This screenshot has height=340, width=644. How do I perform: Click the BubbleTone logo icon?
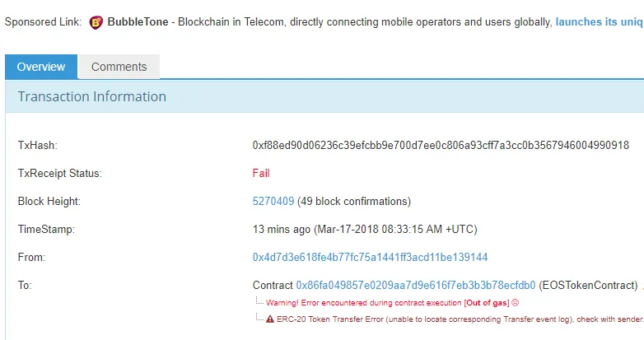[96, 22]
